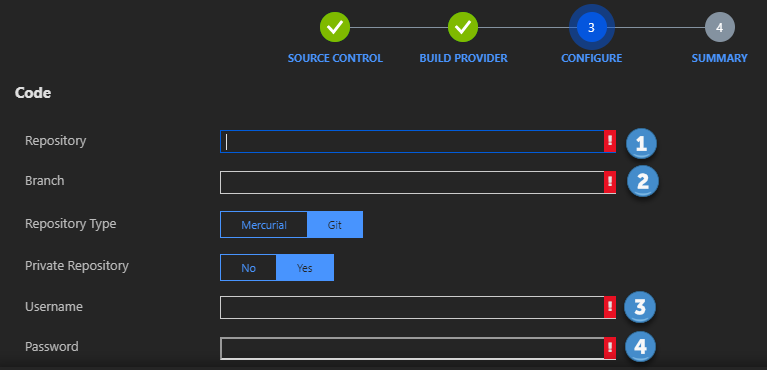Set Private Repository to No

click(248, 268)
